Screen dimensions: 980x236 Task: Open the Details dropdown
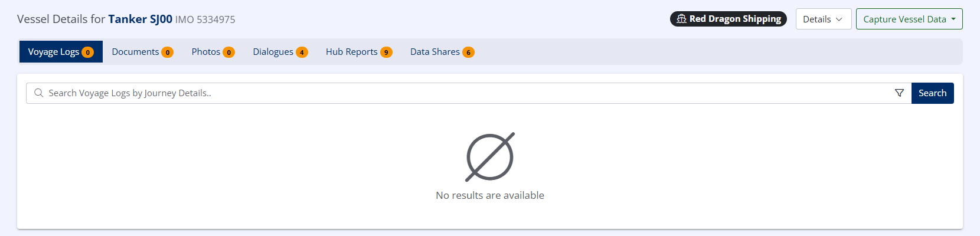(823, 19)
